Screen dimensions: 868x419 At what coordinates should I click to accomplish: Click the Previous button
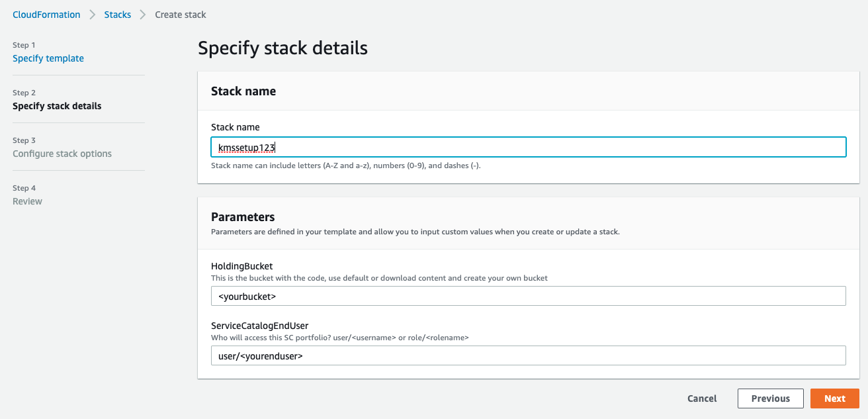[x=770, y=398]
